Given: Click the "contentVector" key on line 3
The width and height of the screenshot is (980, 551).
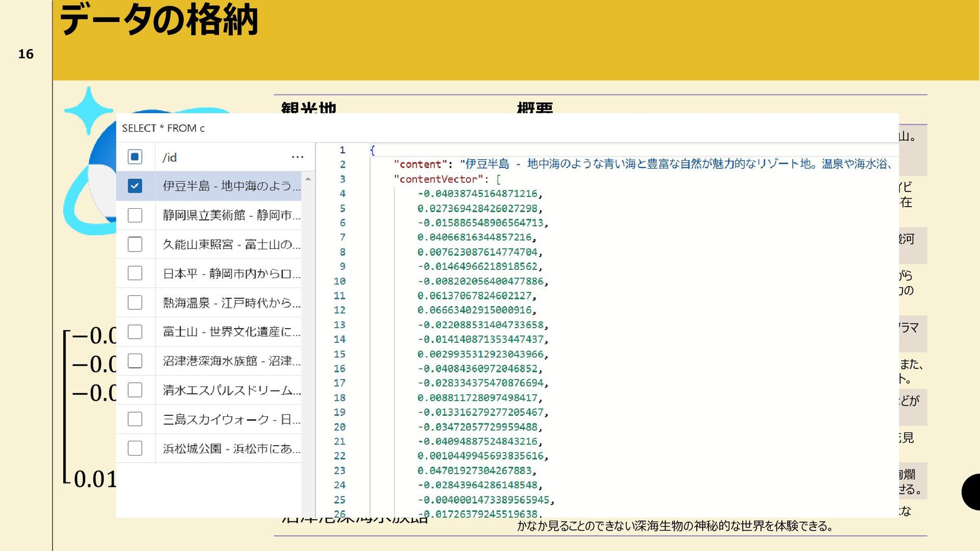Looking at the screenshot, I should (438, 179).
